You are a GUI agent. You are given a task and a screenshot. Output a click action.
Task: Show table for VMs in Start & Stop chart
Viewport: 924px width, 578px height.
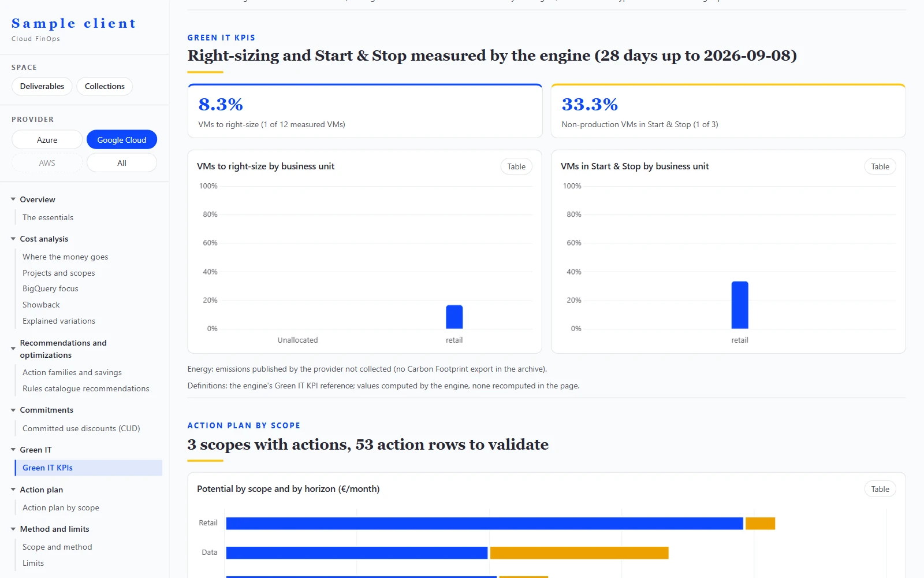[x=880, y=166]
